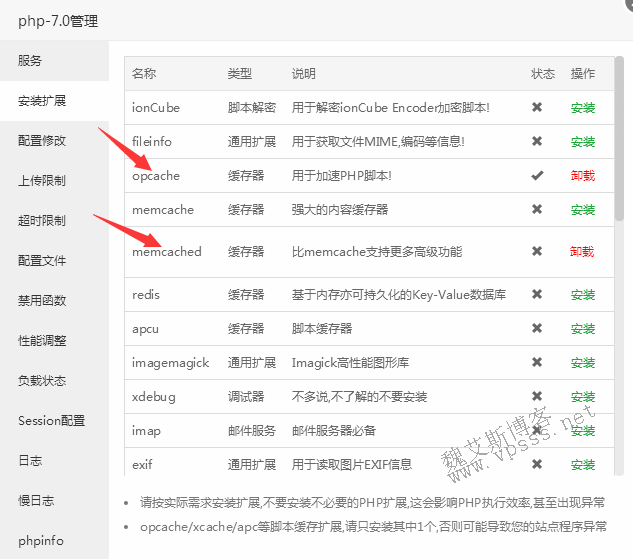Viewport: 633px width, 559px height.
Task: Click the imagemagick X status icon
Action: tap(537, 362)
